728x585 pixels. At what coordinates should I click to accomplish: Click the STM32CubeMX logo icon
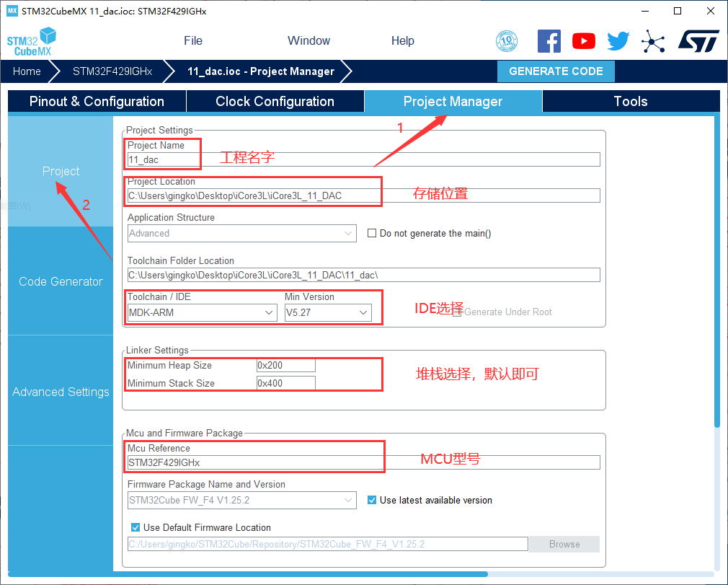(31, 41)
